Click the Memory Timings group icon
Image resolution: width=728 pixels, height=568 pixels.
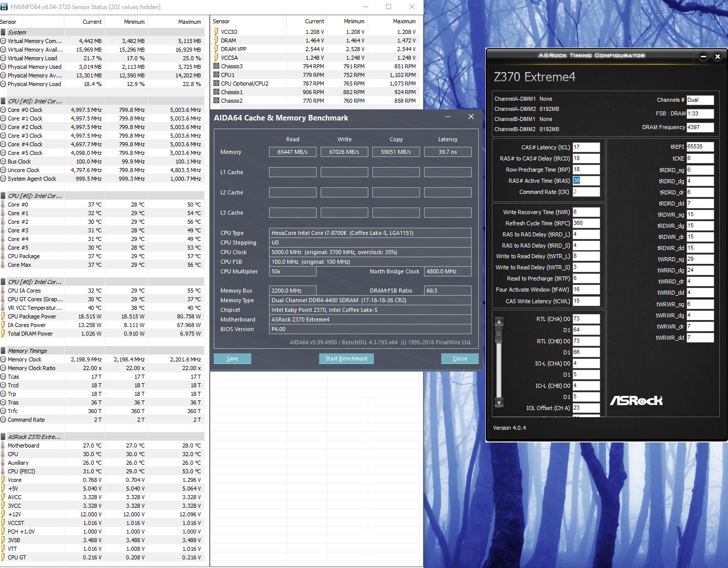pyautogui.click(x=4, y=351)
